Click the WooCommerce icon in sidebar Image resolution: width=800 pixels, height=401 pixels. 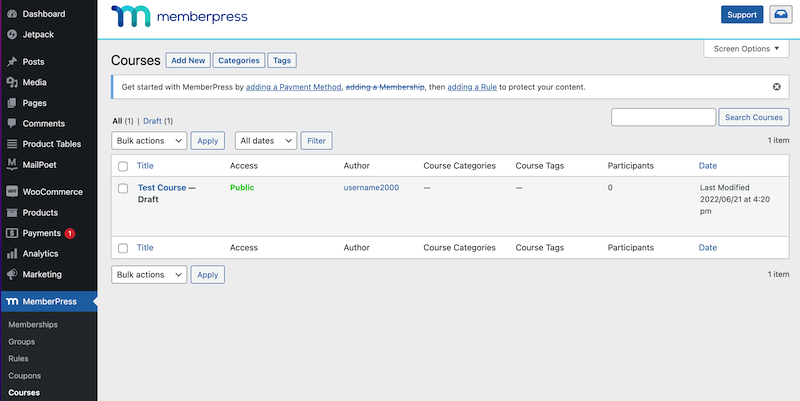coord(12,192)
